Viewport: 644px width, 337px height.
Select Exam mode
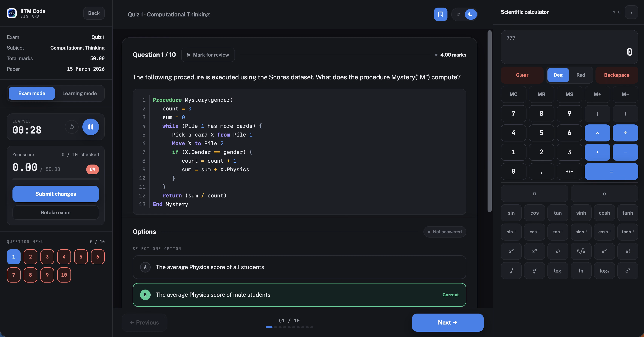[32, 93]
